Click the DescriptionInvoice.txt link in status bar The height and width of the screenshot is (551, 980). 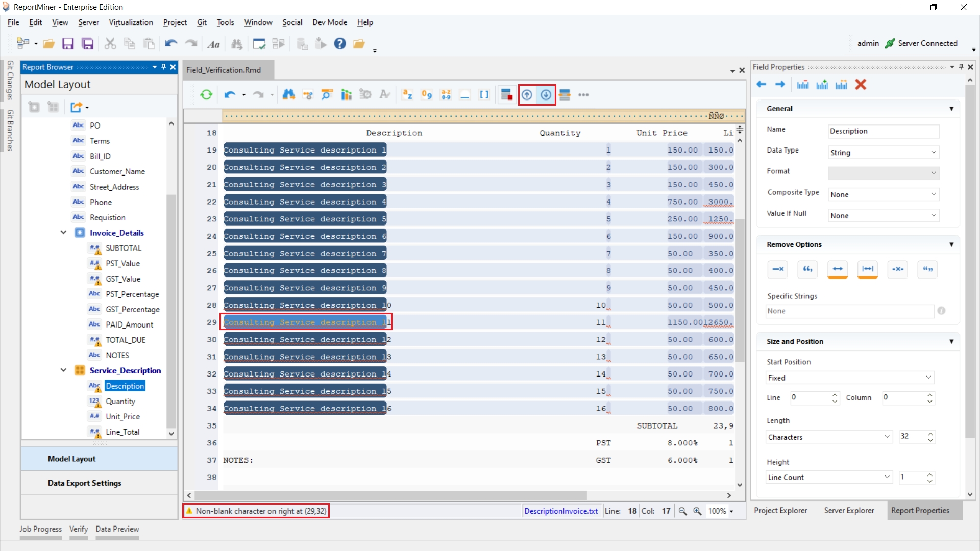560,511
